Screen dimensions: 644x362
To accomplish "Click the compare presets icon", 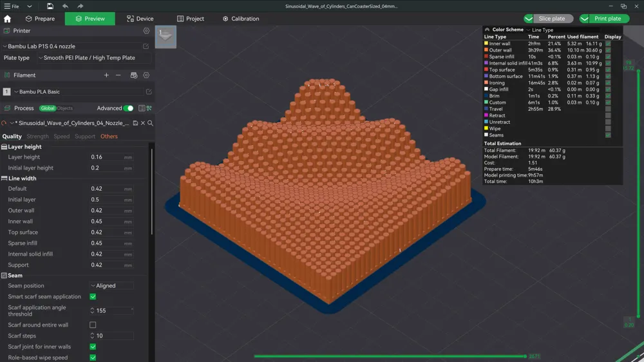I will [149, 108].
